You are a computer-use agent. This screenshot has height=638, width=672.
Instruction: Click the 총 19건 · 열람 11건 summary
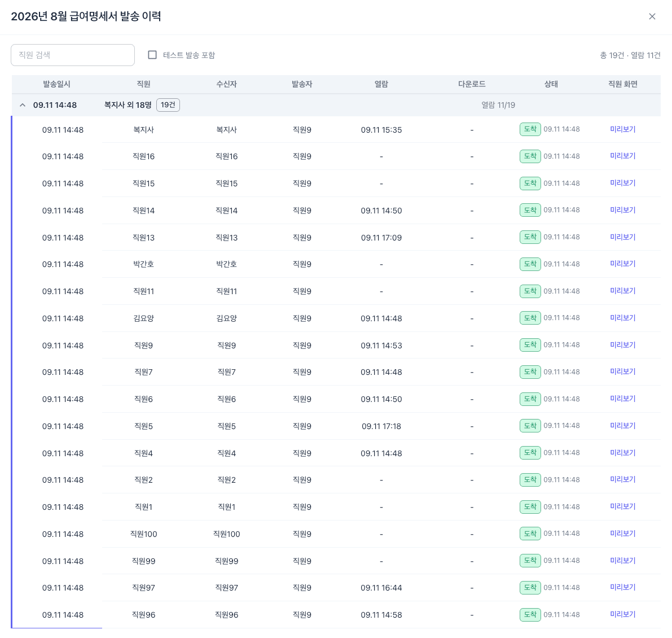630,55
